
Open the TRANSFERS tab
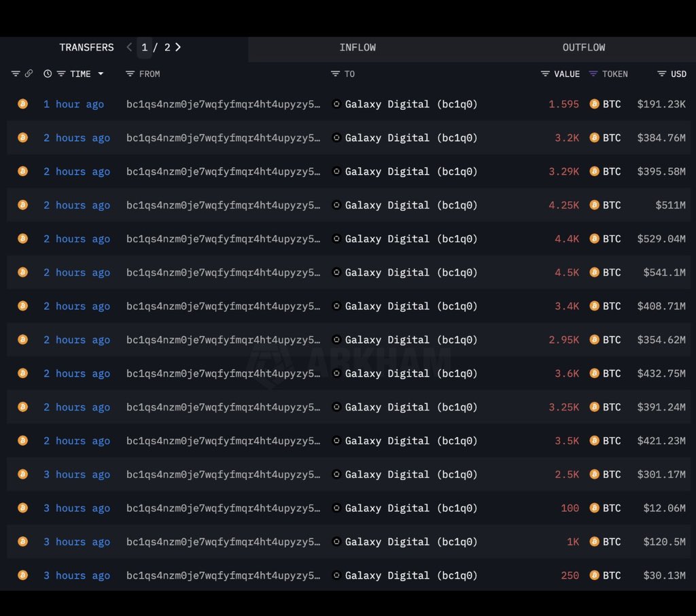[x=86, y=48]
